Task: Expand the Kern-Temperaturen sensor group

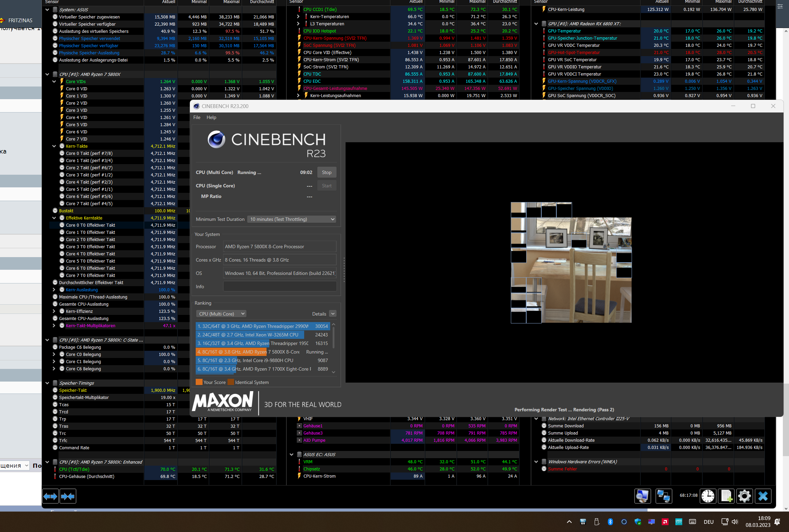Action: [x=298, y=17]
